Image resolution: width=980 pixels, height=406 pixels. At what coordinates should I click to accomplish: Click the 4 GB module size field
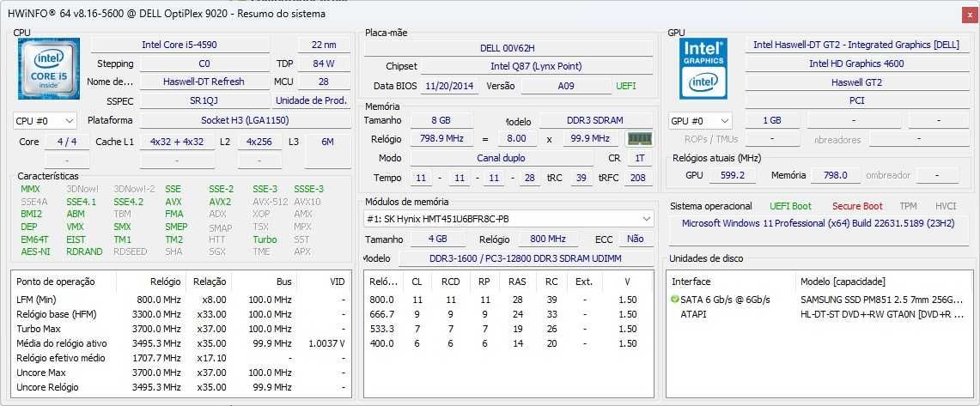[437, 239]
